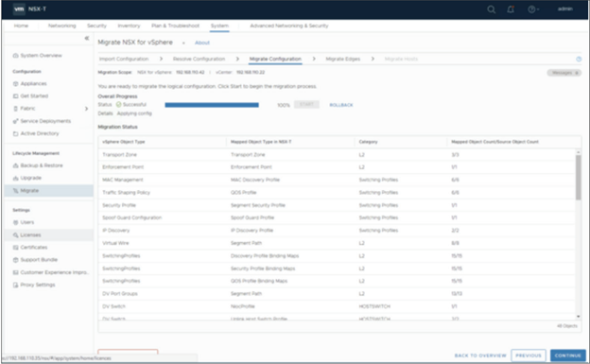Sort by Category column header

click(x=368, y=142)
